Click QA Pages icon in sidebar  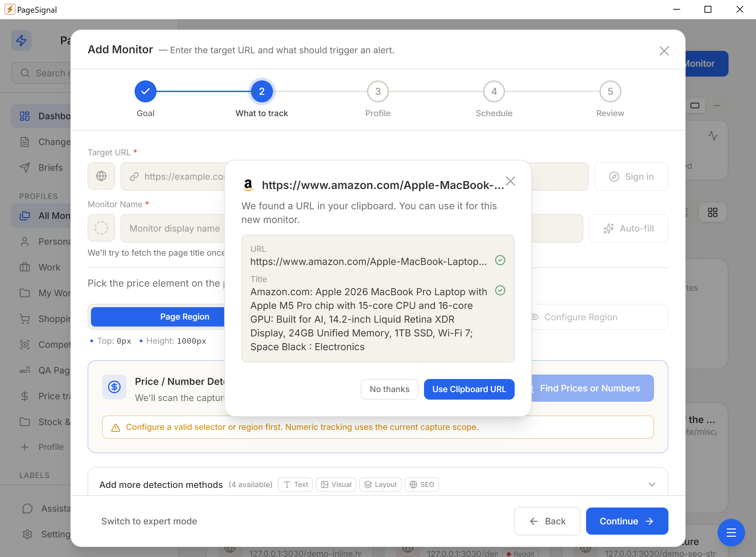point(25,370)
